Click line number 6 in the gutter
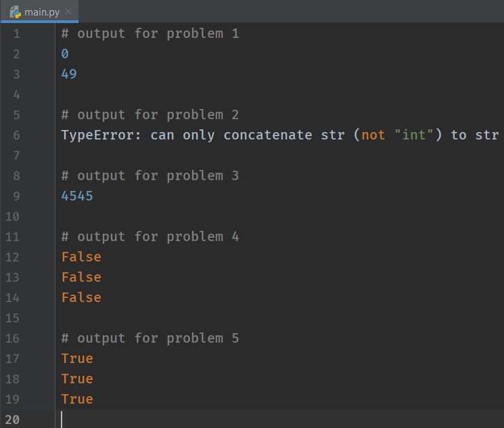Image resolution: width=504 pixels, height=428 pixels. point(16,135)
